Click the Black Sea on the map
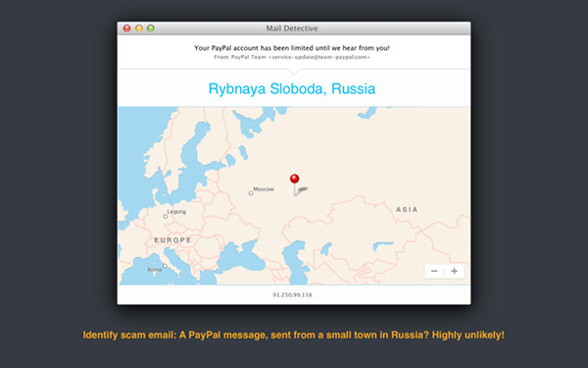 240,257
